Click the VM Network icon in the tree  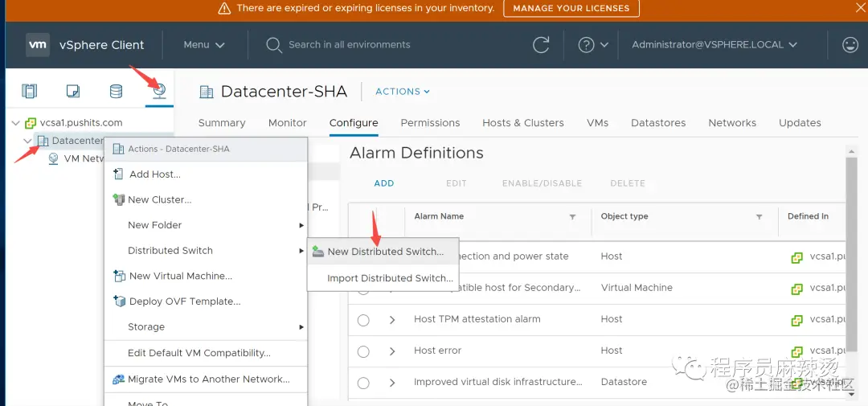pos(54,159)
